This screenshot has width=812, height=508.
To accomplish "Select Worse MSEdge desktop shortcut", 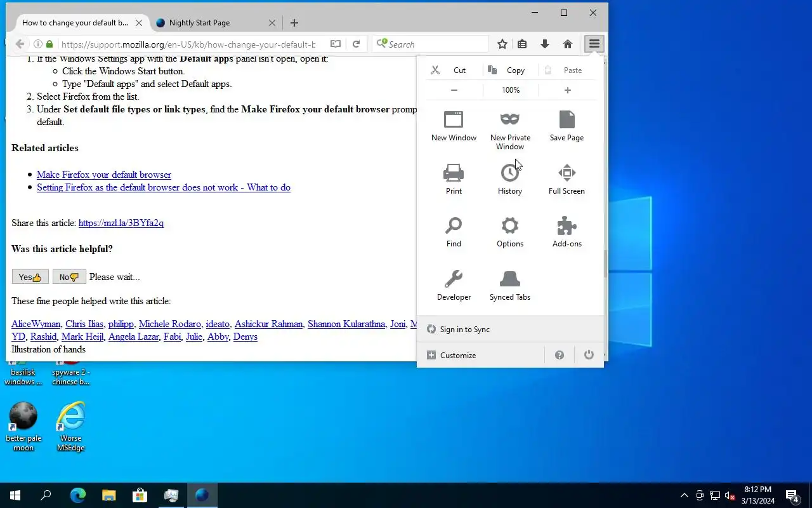I will click(x=70, y=426).
